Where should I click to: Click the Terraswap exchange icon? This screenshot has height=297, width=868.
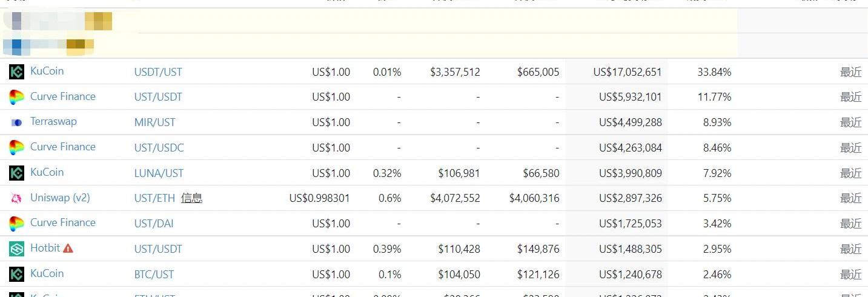pos(16,122)
